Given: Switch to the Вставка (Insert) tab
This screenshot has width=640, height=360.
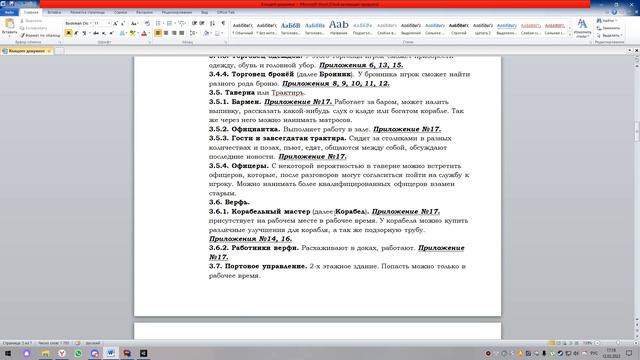Looking at the screenshot, I should click(x=54, y=12).
